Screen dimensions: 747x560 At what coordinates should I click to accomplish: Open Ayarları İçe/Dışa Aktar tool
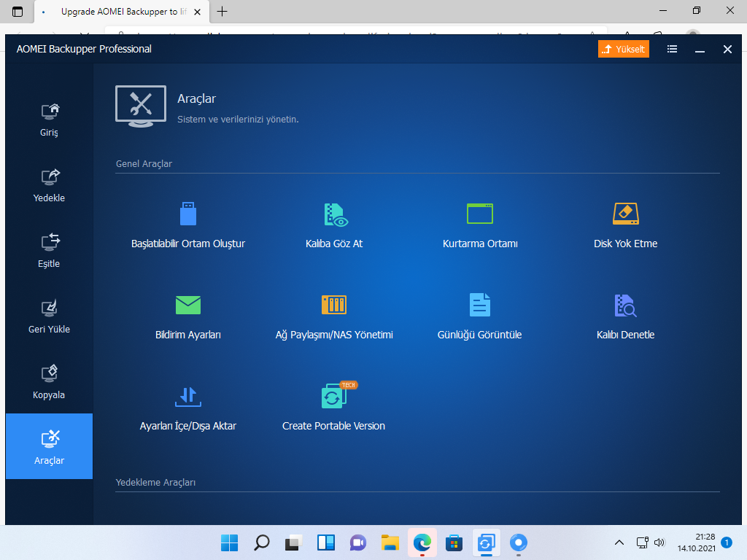pyautogui.click(x=188, y=408)
